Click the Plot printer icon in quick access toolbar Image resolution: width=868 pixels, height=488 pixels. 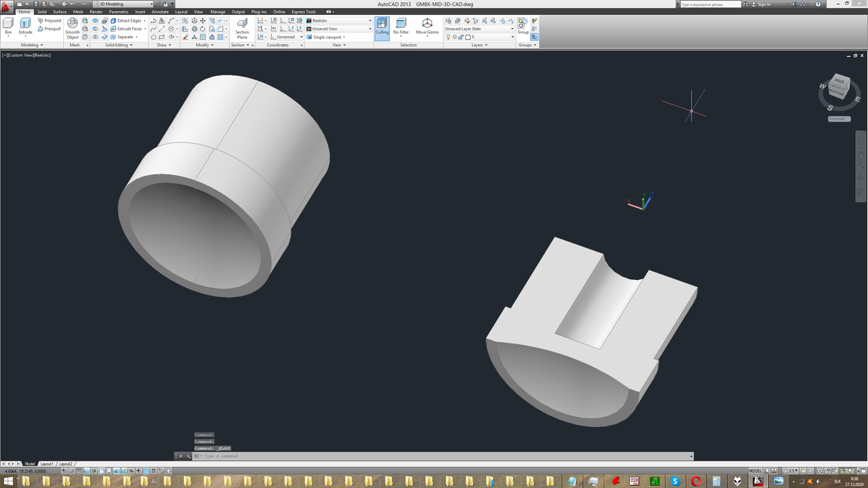pos(64,4)
